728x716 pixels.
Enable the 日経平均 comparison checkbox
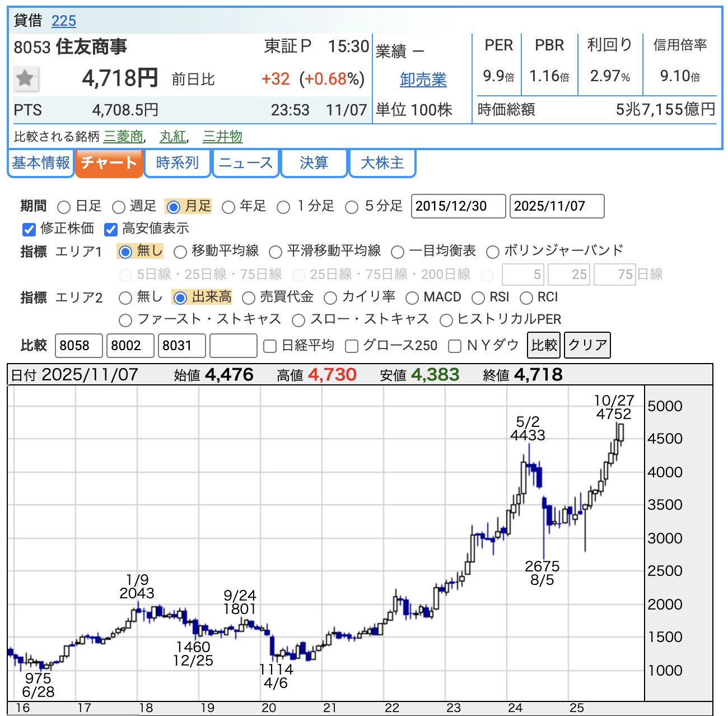pyautogui.click(x=270, y=346)
